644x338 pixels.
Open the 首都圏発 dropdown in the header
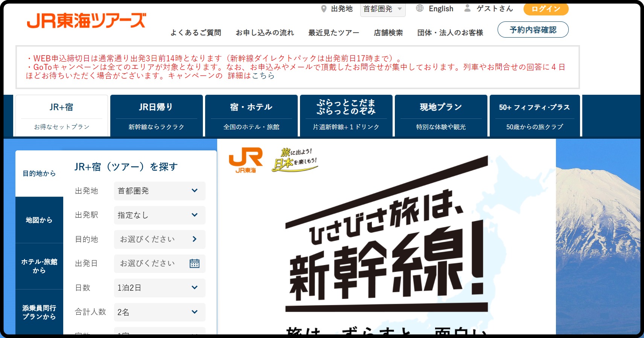[383, 9]
